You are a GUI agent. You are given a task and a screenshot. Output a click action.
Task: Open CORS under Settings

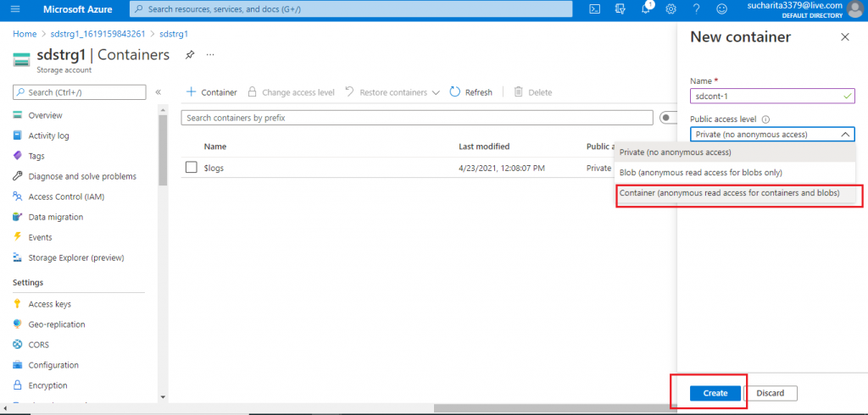click(x=38, y=345)
